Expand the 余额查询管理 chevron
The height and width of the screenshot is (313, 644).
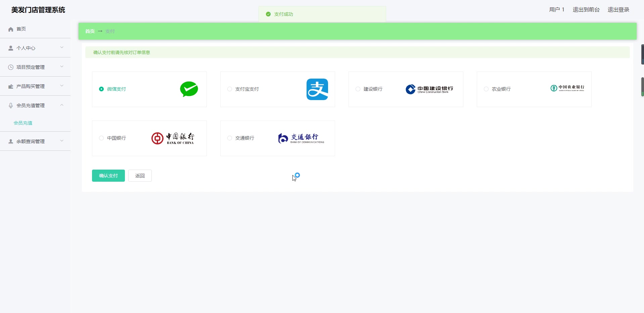pos(62,141)
